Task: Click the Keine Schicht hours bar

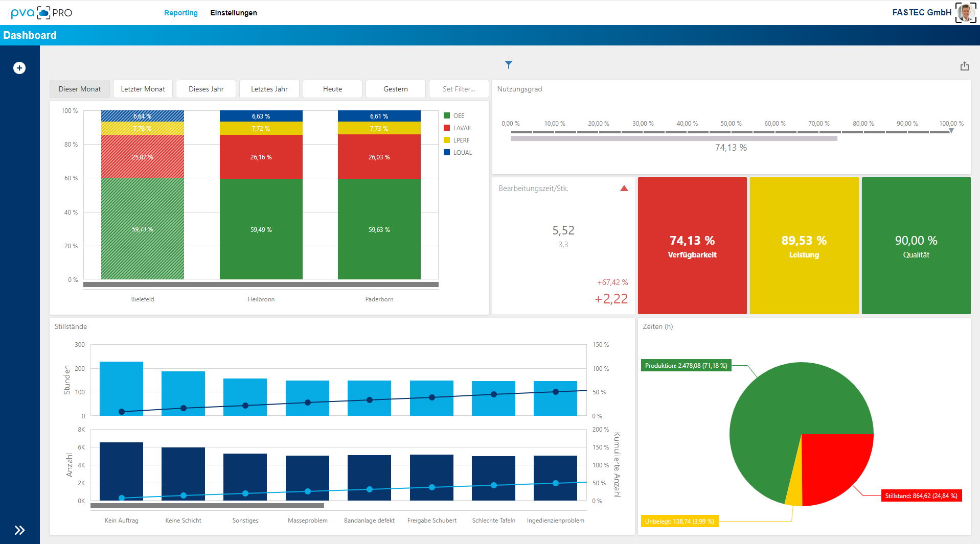Action: (183, 393)
